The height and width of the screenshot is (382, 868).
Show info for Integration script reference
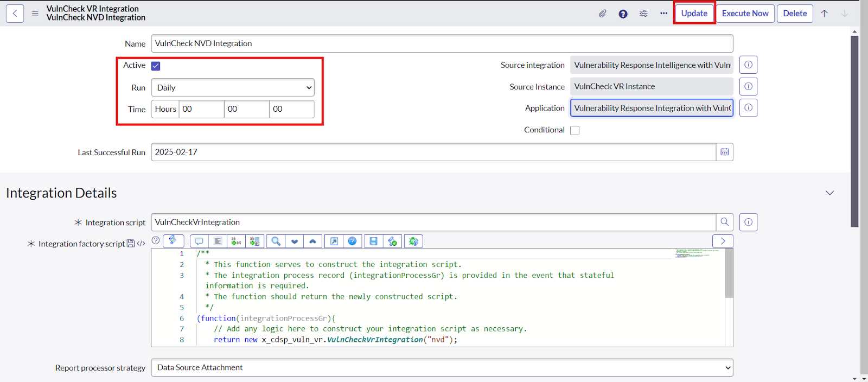748,222
